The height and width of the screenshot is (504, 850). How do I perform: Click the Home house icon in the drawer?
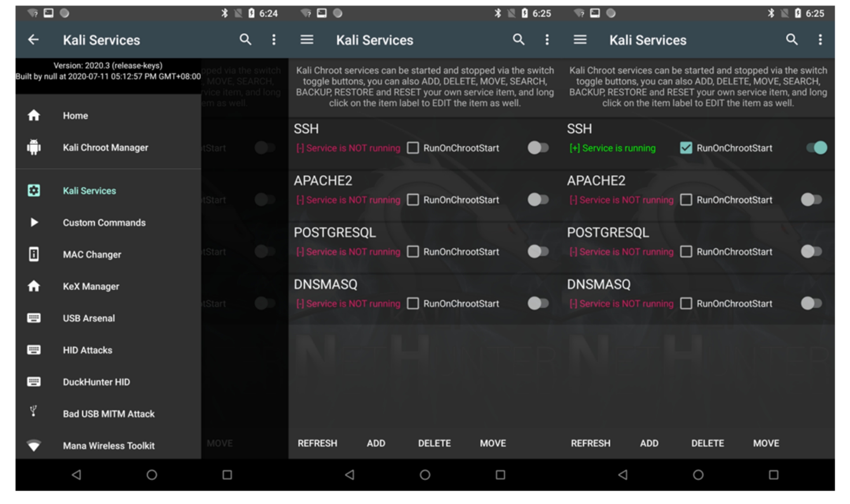click(x=34, y=115)
